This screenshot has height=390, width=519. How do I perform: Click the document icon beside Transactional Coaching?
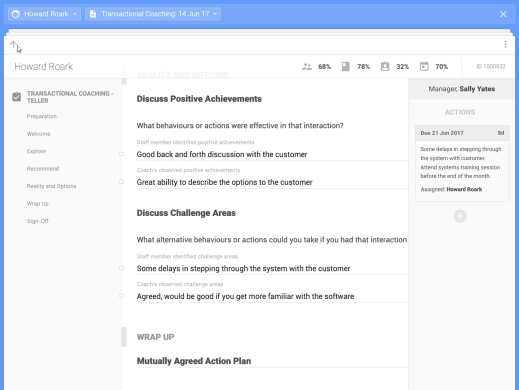[93, 14]
